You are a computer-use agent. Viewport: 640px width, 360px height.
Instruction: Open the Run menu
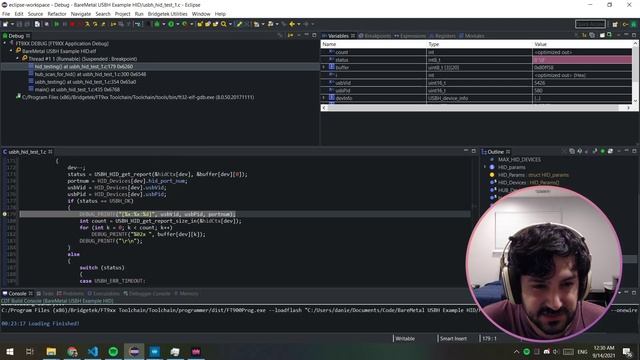139,14
